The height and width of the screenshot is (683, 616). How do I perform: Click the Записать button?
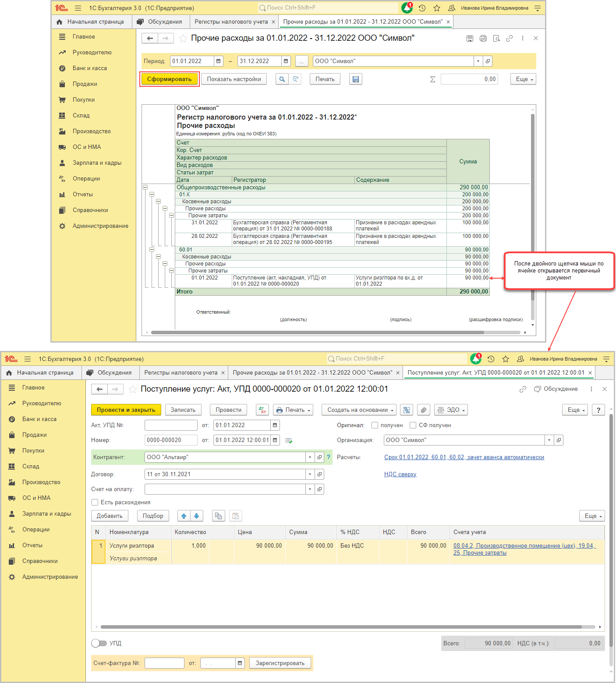(x=183, y=410)
